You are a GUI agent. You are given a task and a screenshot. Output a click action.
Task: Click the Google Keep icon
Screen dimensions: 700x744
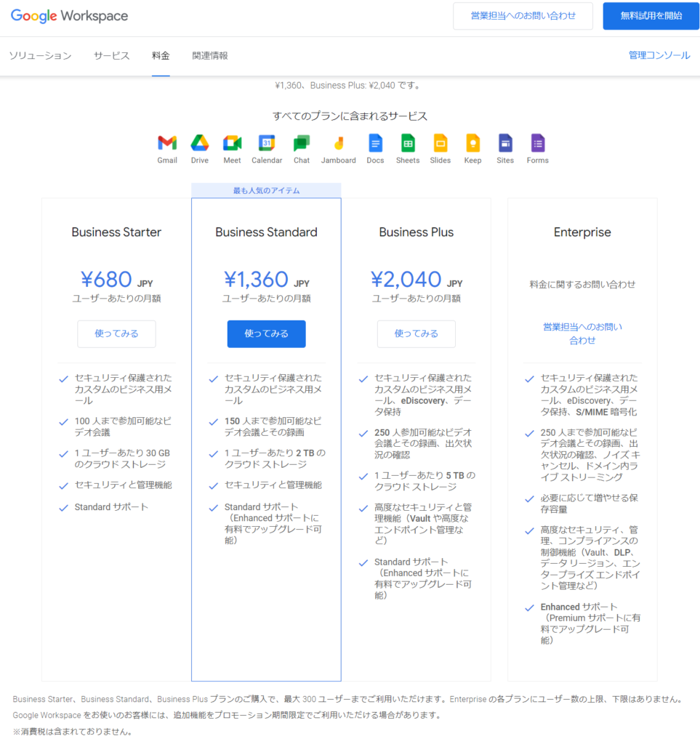[472, 143]
